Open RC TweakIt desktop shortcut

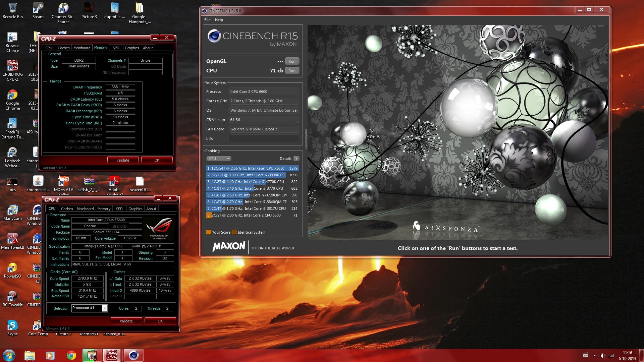(x=12, y=299)
